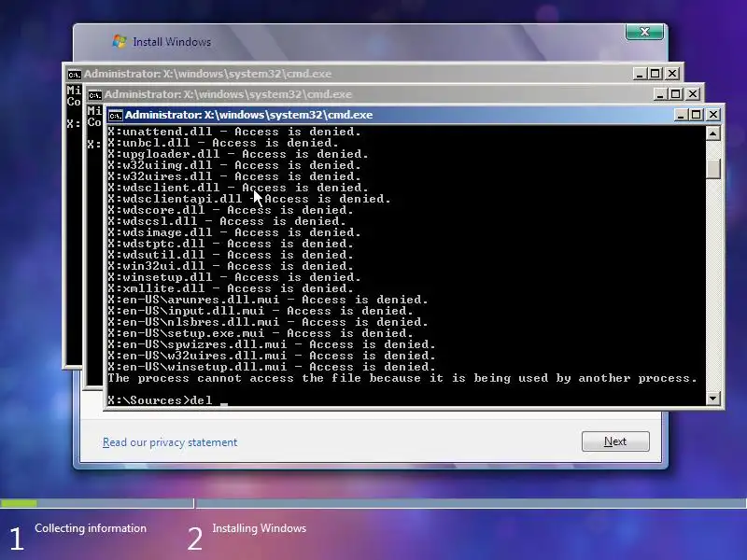Click the 'X:wdsclient.dll' output line
The height and width of the screenshot is (560, 747).
pyautogui.click(x=238, y=188)
